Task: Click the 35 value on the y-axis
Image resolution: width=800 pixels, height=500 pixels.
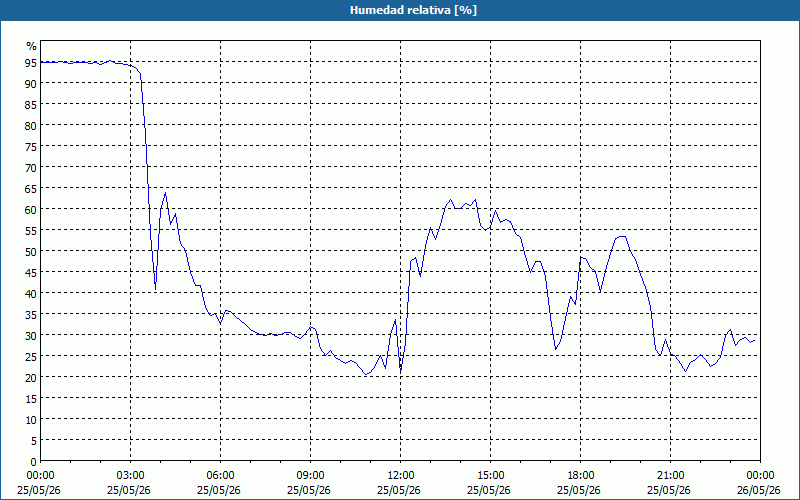Action: 31,314
